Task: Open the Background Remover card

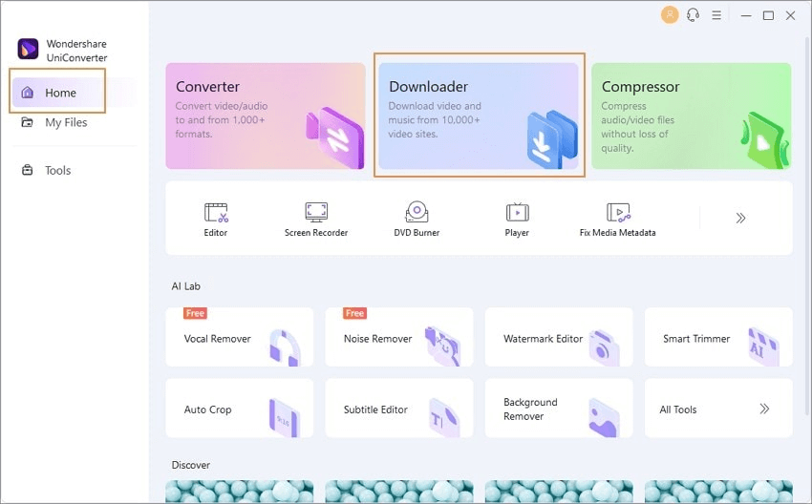Action: [x=559, y=408]
